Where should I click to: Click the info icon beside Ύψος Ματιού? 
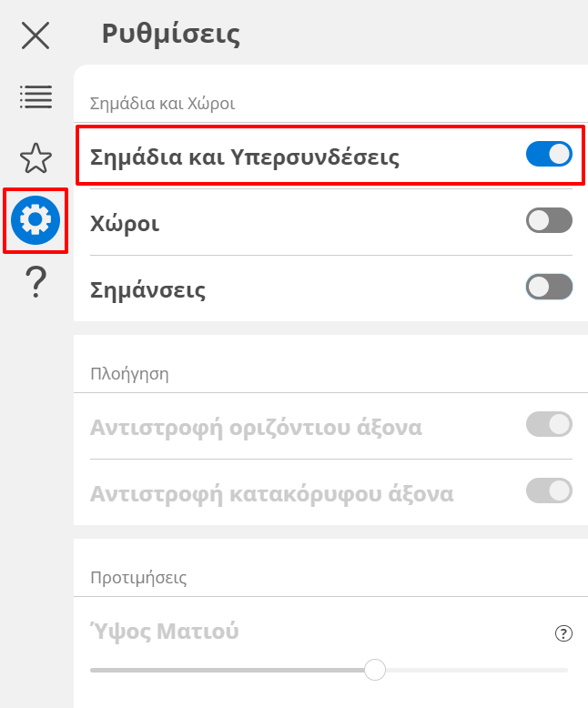[x=563, y=633]
